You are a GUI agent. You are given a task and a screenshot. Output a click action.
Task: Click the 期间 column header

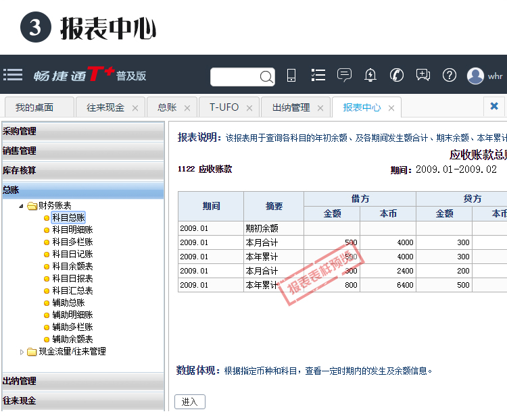point(211,206)
